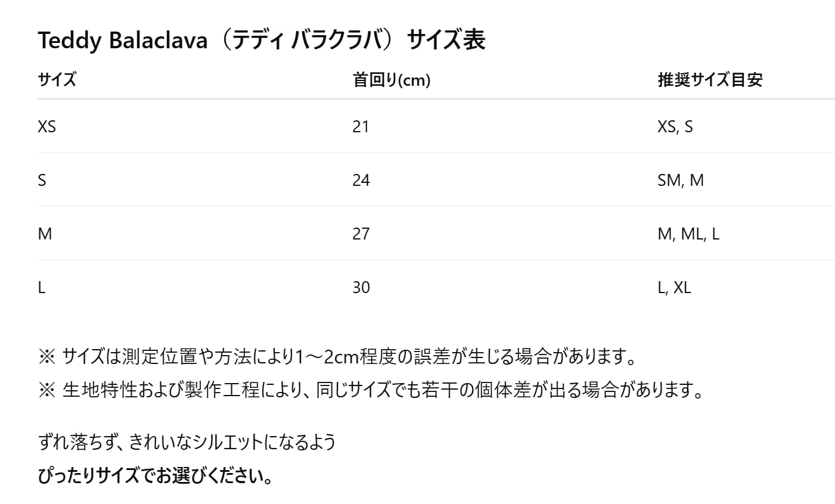Click neck measurement value 30
The image size is (835, 504).
coord(361,287)
